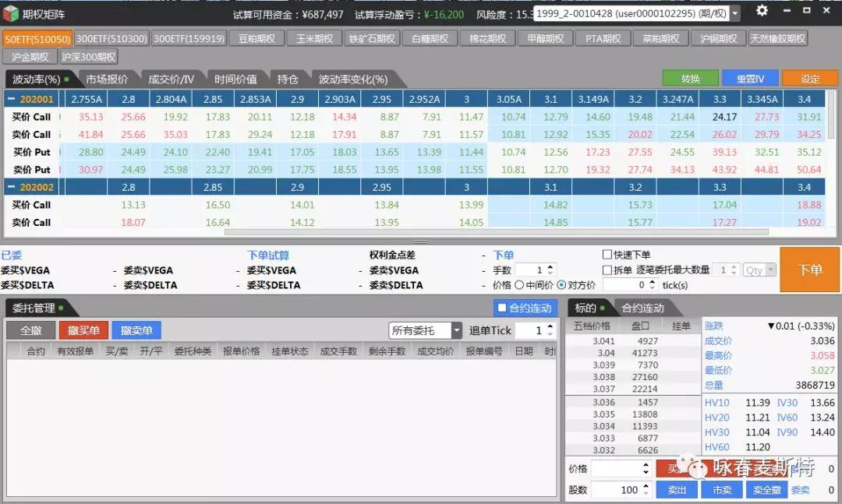Click the large orange 下单 button
The image size is (842, 504).
(809, 270)
